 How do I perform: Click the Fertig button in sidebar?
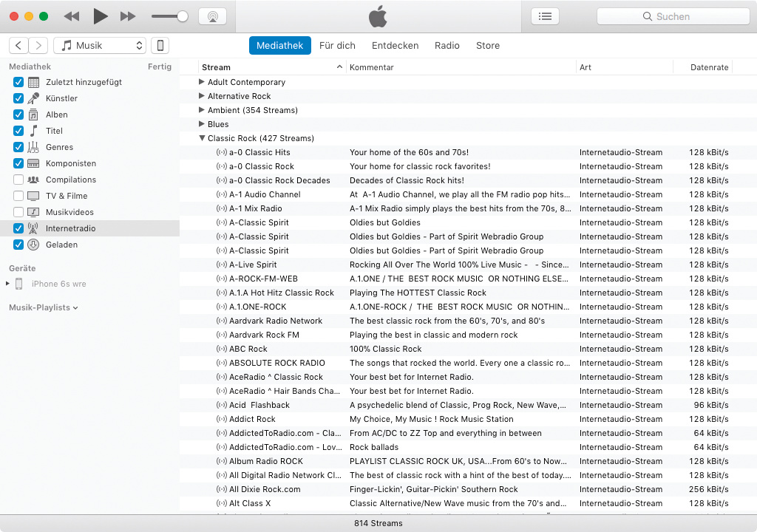pyautogui.click(x=159, y=66)
